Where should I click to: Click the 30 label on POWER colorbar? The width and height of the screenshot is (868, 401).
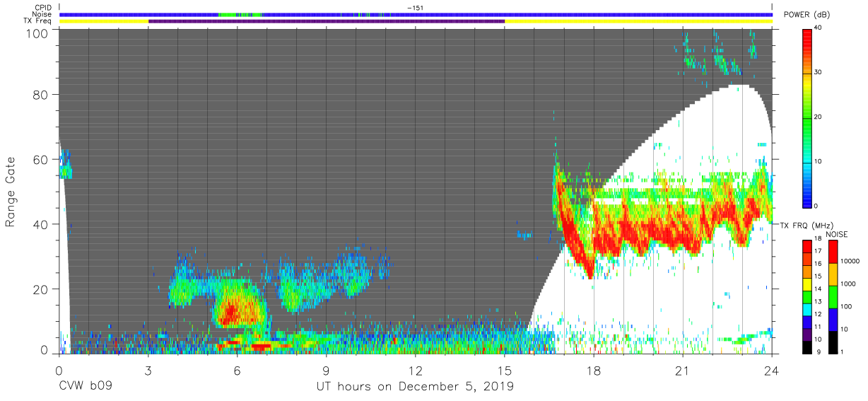(x=819, y=72)
